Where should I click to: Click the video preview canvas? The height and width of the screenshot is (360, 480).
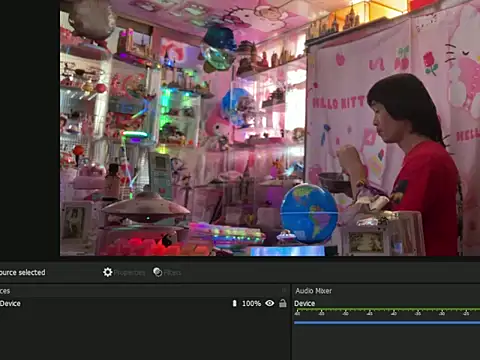click(x=270, y=128)
